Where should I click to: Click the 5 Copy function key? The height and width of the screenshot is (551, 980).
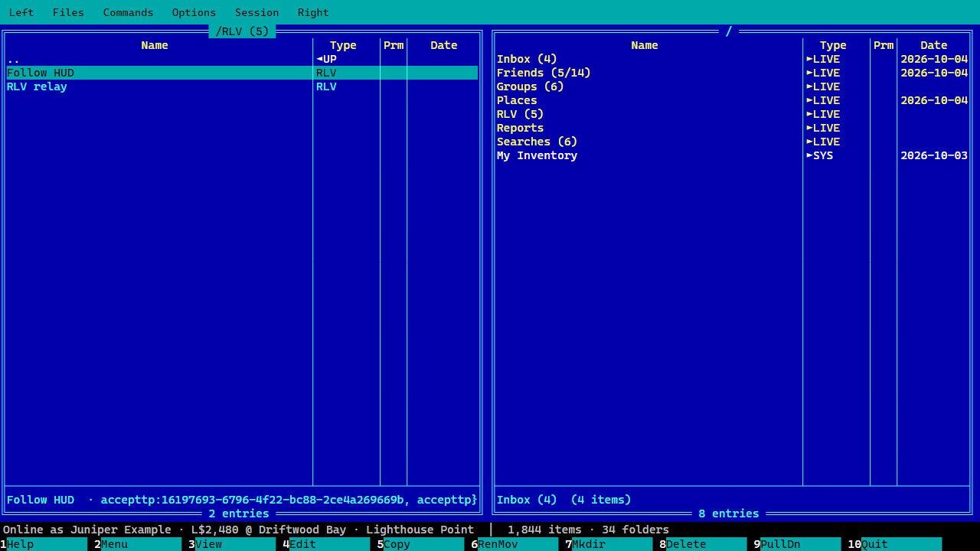(420, 544)
